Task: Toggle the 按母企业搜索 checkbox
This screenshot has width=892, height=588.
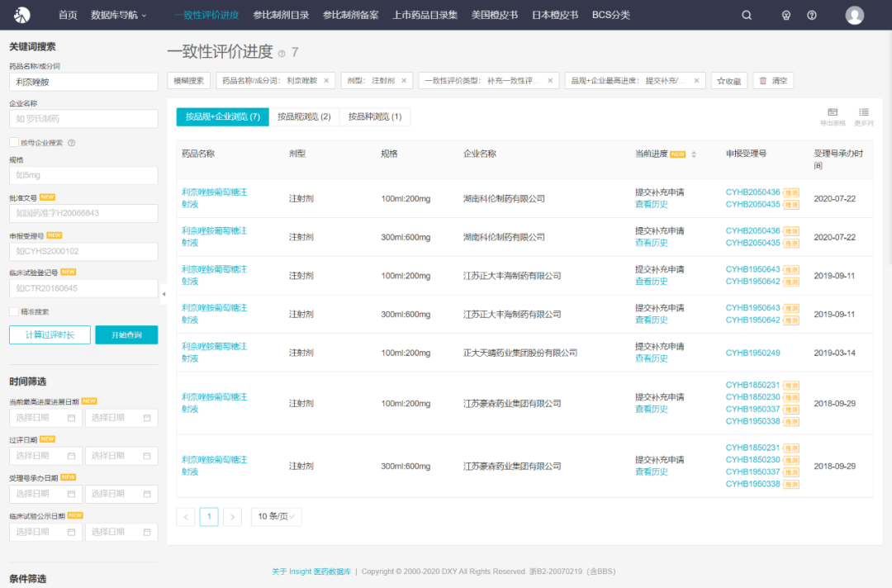Action: point(14,142)
